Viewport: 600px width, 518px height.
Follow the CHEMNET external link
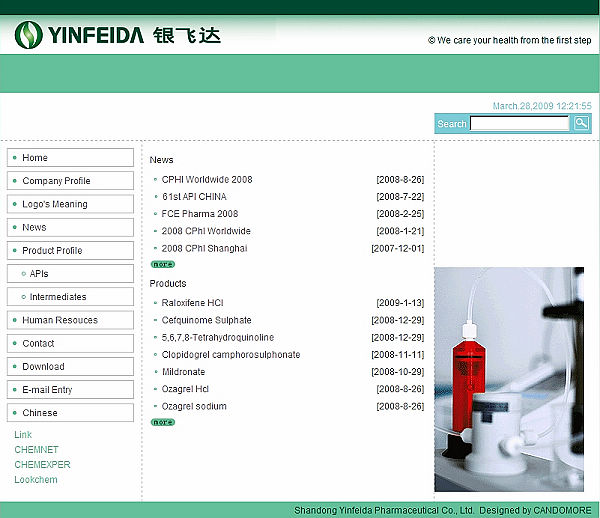pos(36,450)
